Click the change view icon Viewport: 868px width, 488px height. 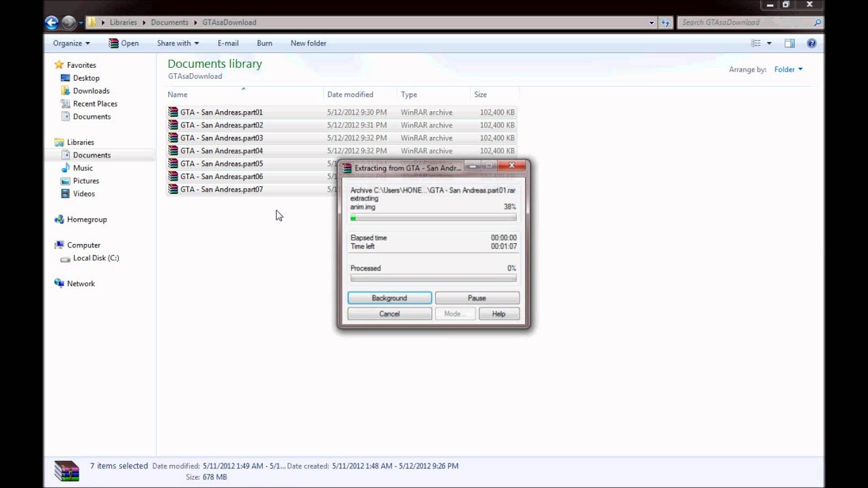(756, 43)
